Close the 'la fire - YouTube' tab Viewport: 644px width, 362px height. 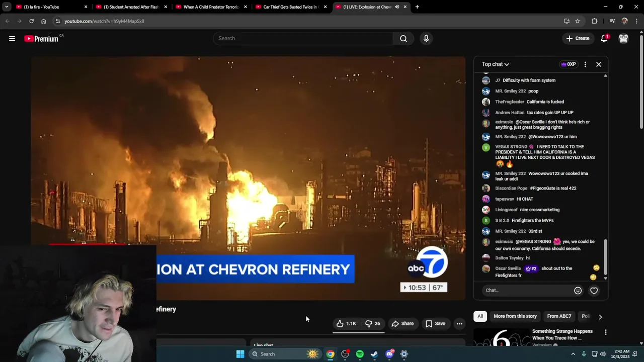(86, 7)
